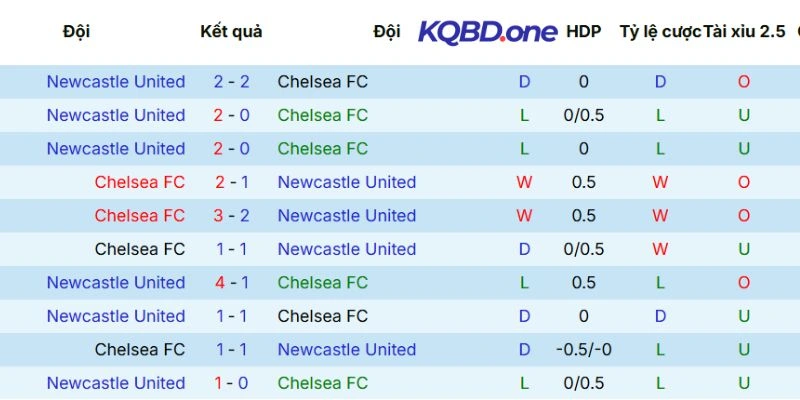The width and height of the screenshot is (800, 400).
Task: Click the 2 - 1 score
Action: (x=231, y=182)
